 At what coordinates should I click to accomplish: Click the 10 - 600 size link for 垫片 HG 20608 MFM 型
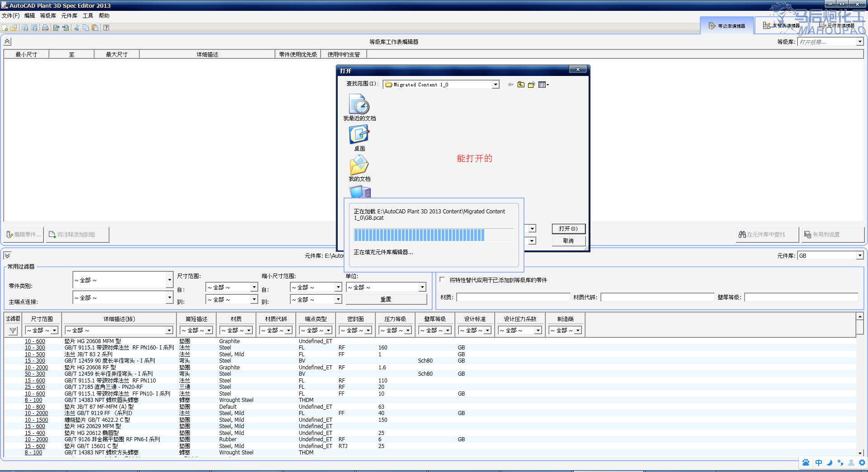coord(35,341)
